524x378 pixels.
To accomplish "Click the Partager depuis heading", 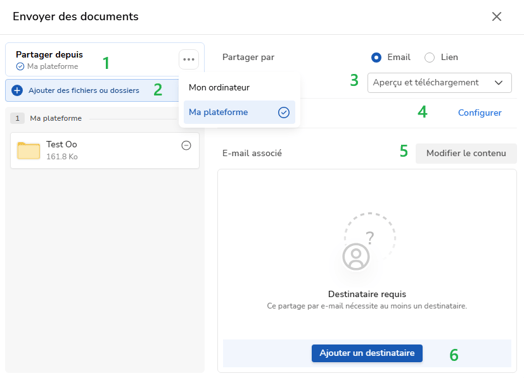I will 49,54.
